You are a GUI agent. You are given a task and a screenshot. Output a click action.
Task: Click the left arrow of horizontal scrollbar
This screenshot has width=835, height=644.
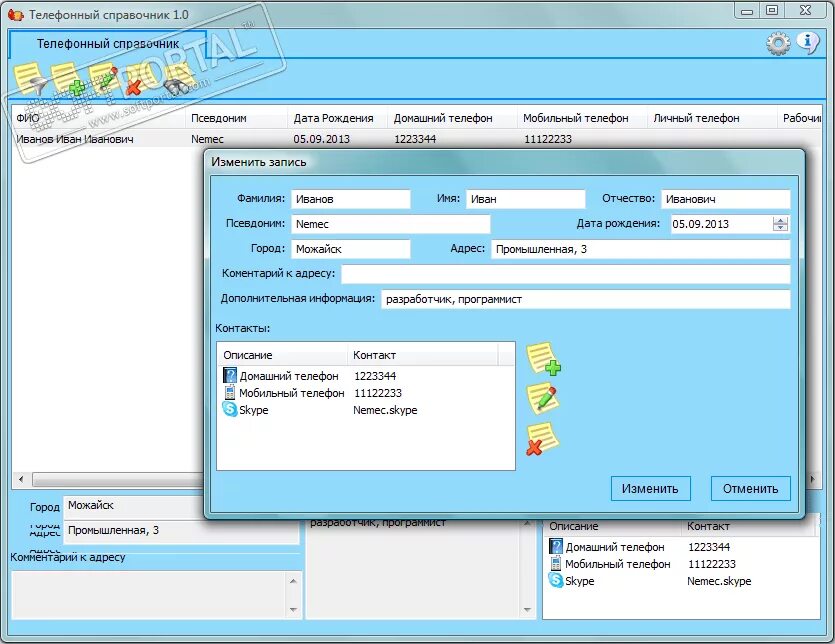[x=21, y=479]
